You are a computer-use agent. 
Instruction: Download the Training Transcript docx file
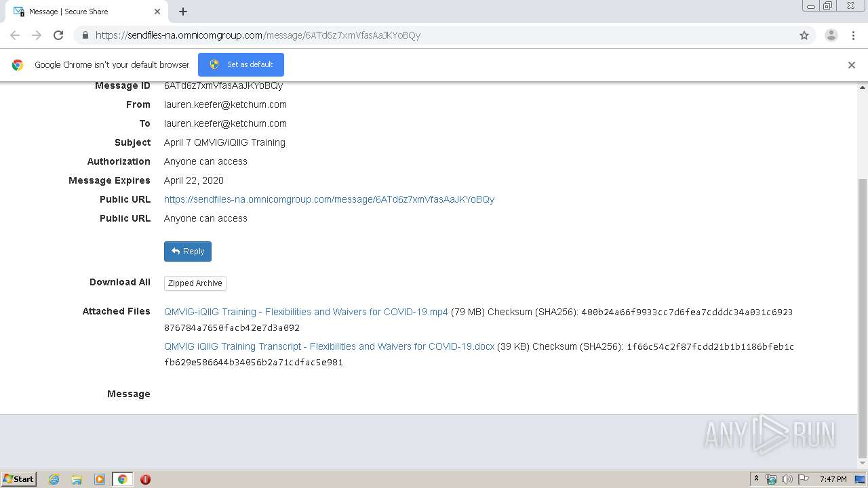click(x=329, y=346)
